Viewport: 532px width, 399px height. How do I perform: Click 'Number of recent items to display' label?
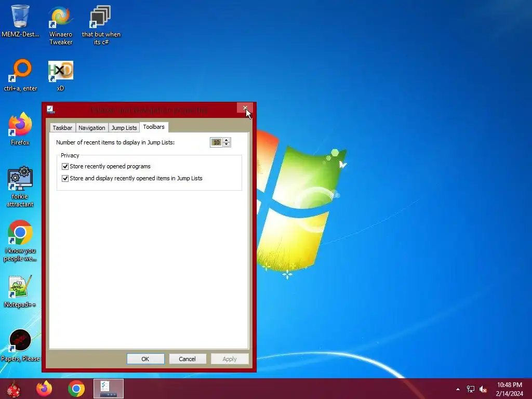tap(115, 142)
